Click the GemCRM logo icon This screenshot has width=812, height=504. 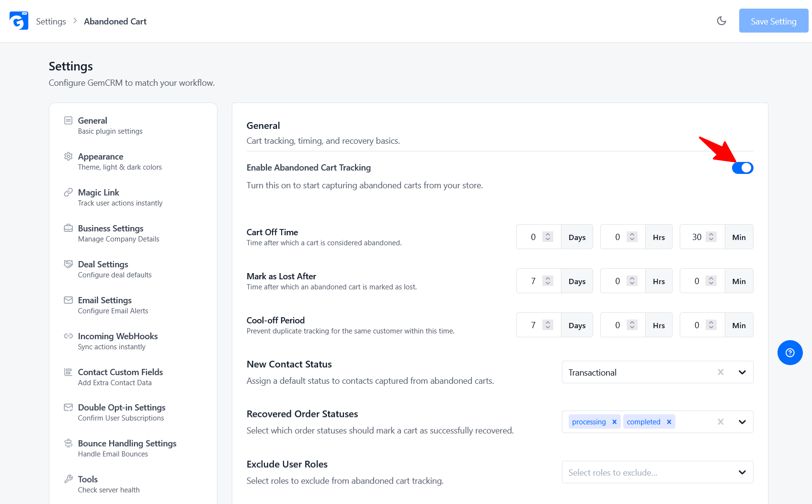pos(19,21)
